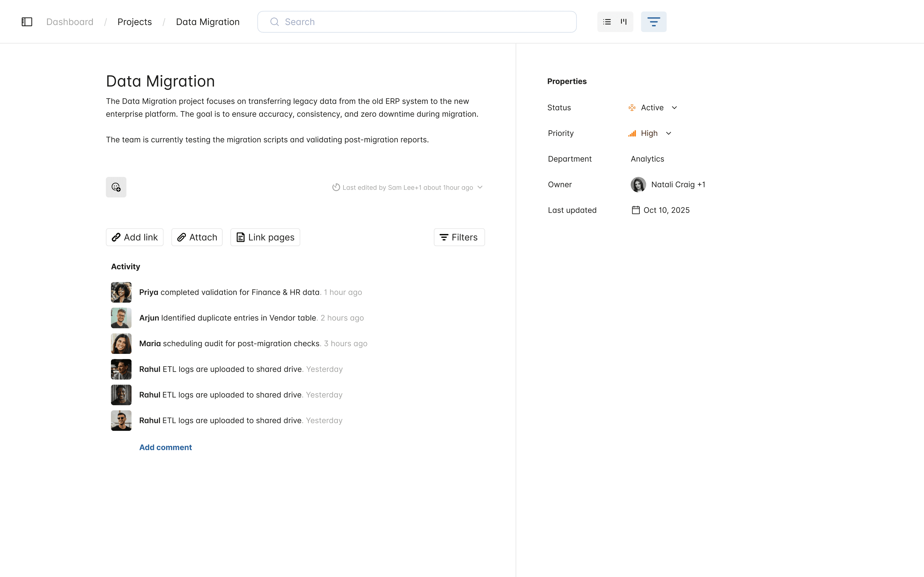The width and height of the screenshot is (924, 577).
Task: Open the add emoji reaction button
Action: (116, 187)
